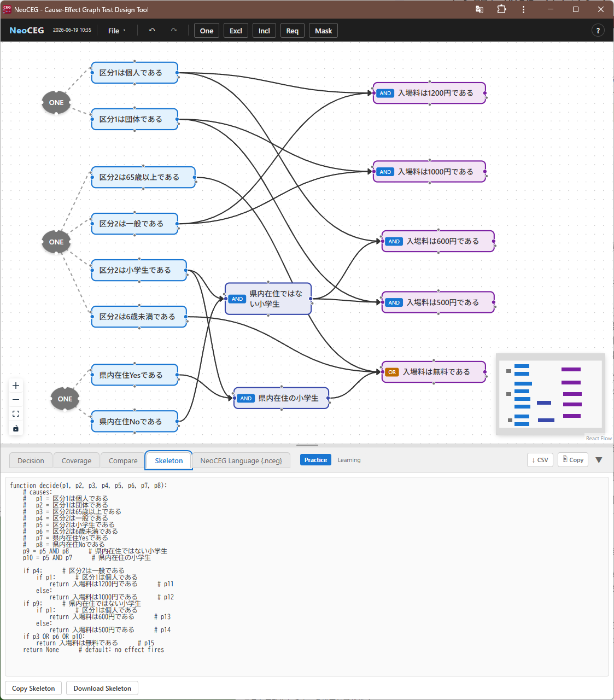Click AND badge on 入場料は1200円である

point(385,93)
